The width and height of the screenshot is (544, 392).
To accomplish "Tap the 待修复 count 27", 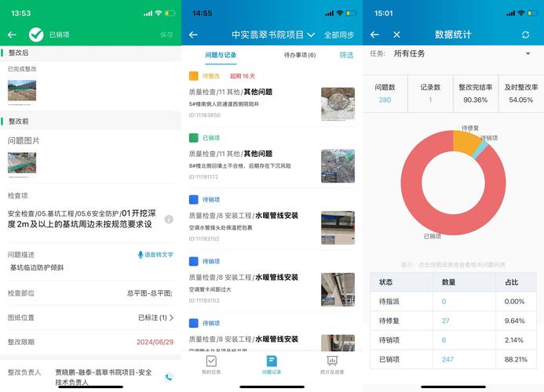I will [x=445, y=321].
